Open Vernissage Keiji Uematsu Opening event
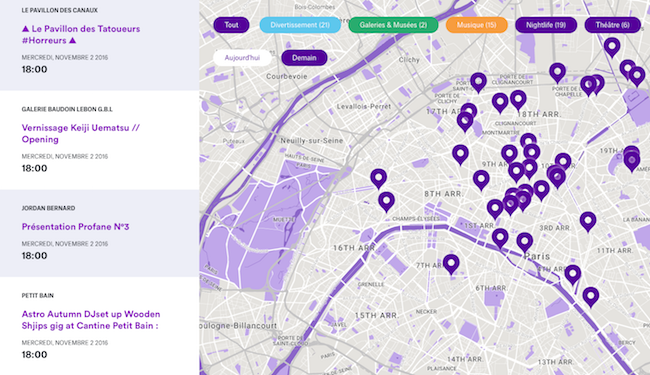 coord(81,133)
